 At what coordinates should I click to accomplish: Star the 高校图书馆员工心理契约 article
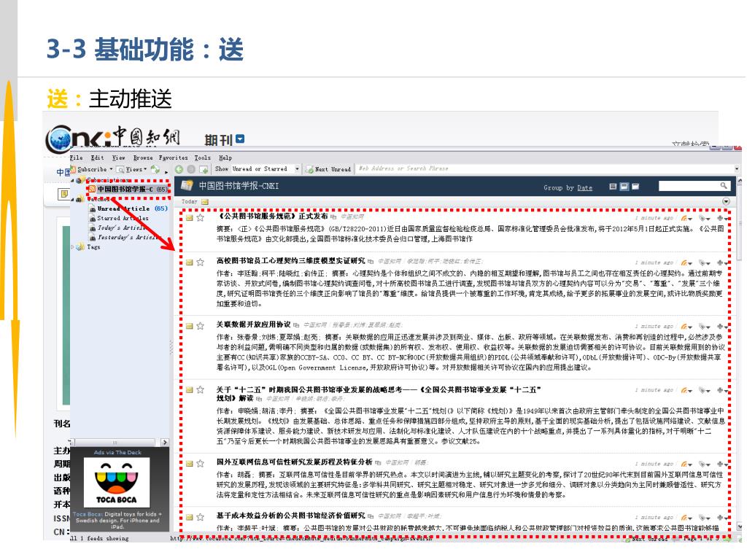tap(200, 262)
